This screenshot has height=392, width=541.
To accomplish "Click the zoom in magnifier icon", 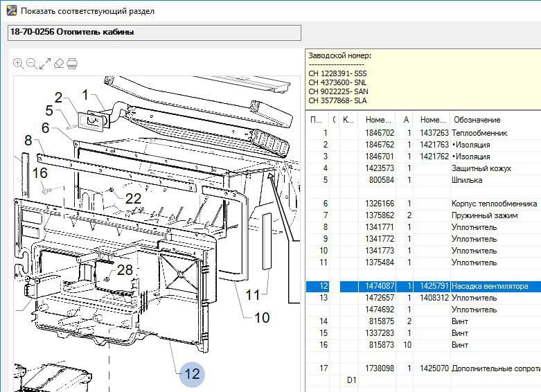I will click(x=19, y=64).
